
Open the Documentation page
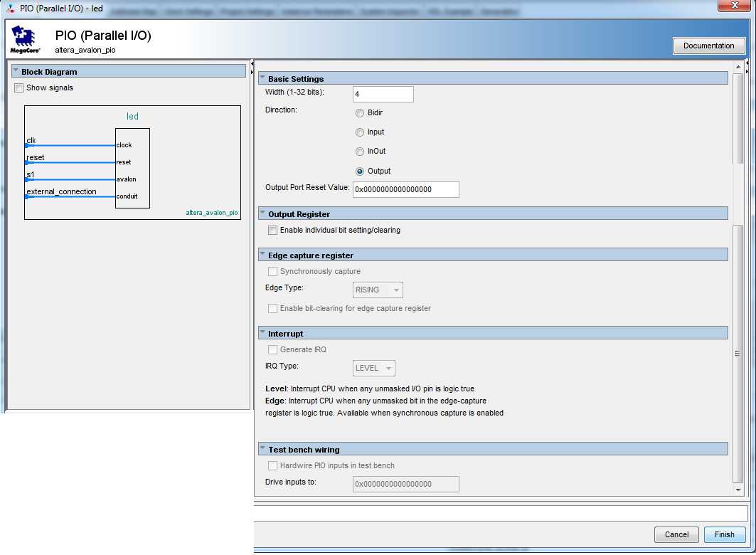pos(709,46)
